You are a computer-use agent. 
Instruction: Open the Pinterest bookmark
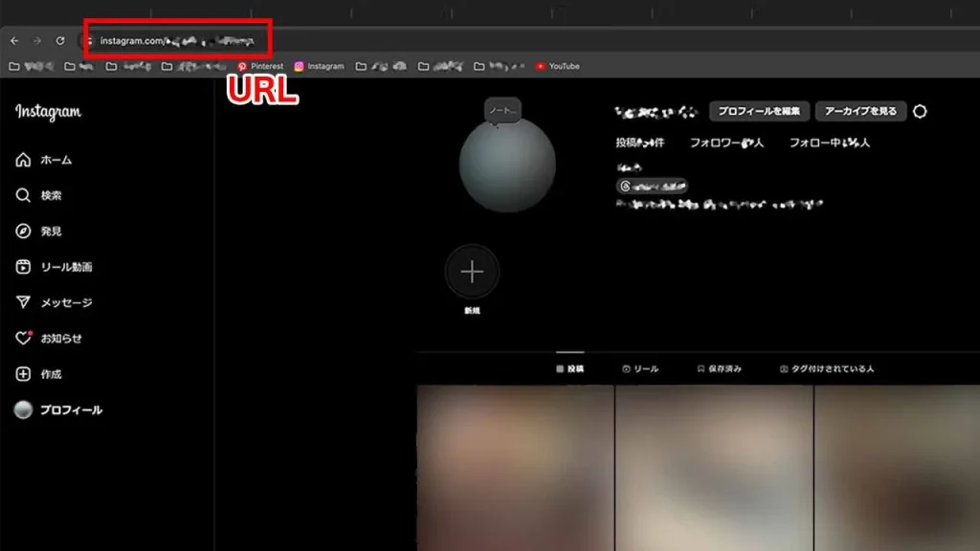tap(260, 66)
